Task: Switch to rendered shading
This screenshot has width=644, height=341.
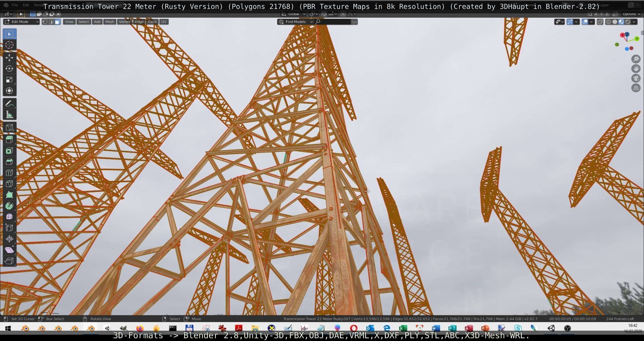Action: pyautogui.click(x=628, y=22)
